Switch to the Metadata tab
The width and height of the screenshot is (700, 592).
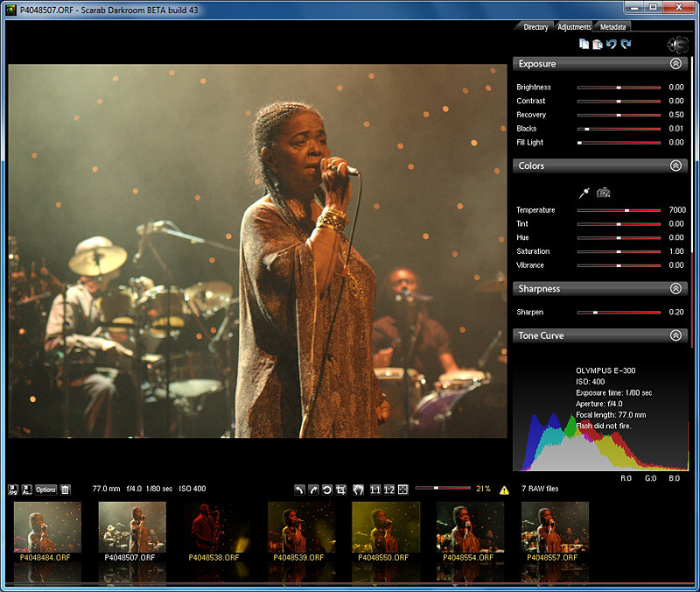[612, 27]
